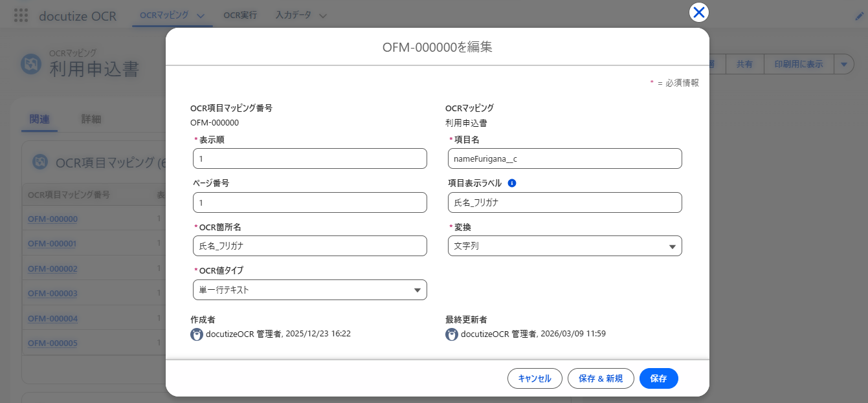Viewport: 868px width, 403px height.
Task: Click the 作成者 avatar icon
Action: point(197,334)
